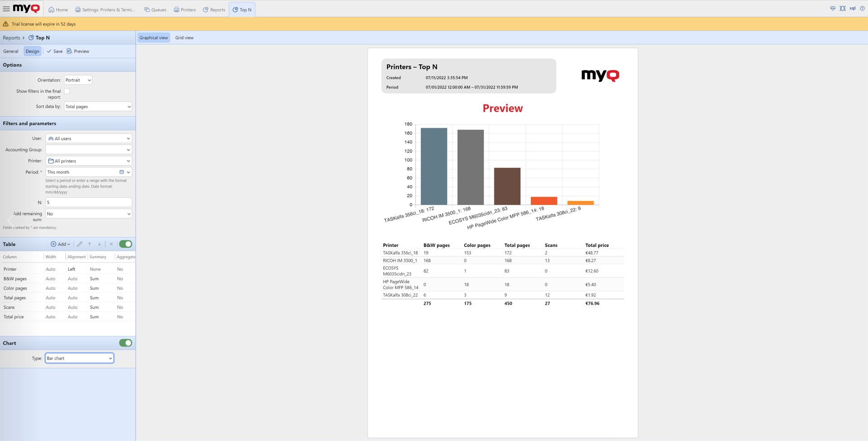Screen dimensions: 868x441
Task: Click the plus icon beside Add
Action: click(53, 244)
